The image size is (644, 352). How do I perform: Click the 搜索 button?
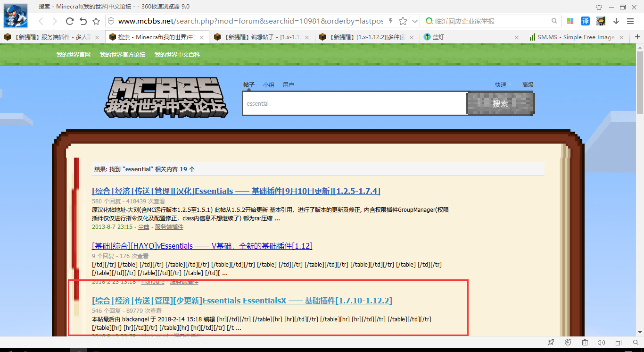(501, 103)
